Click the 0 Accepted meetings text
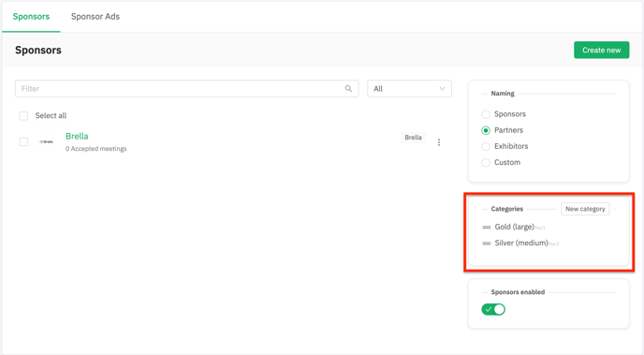 pos(96,149)
